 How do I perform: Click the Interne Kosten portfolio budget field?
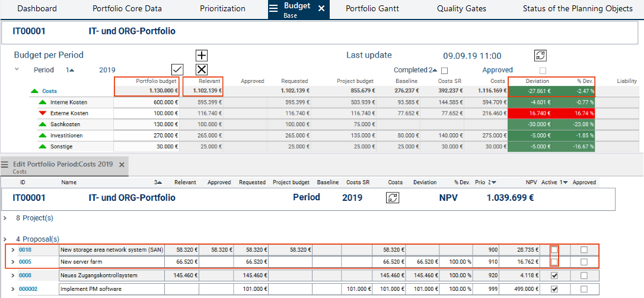point(146,102)
